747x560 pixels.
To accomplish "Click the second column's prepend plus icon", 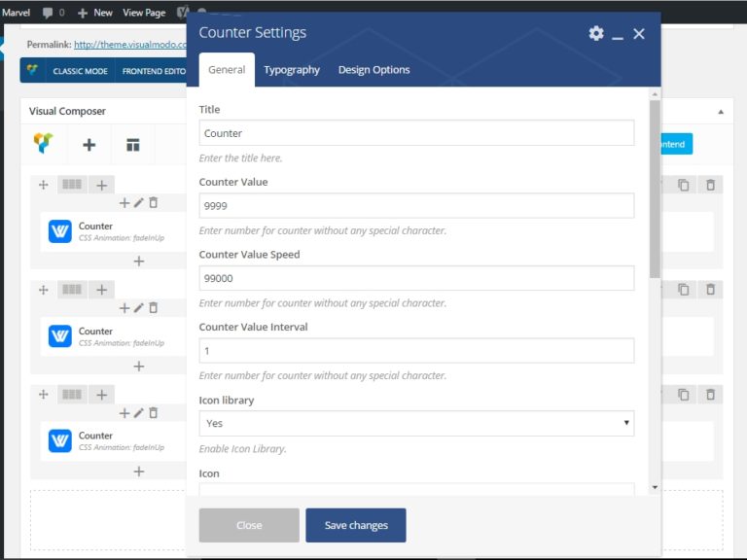I will pos(124,308).
